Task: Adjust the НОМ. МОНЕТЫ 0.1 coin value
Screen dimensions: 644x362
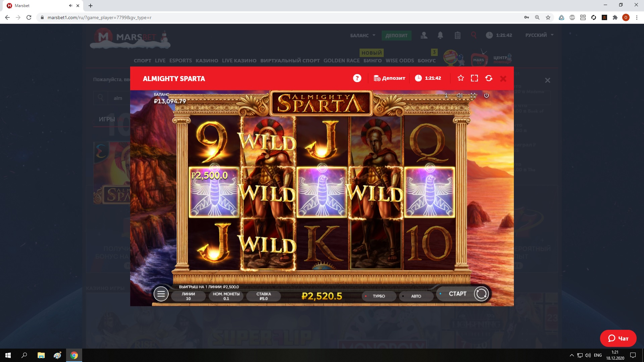Action: 226,296
